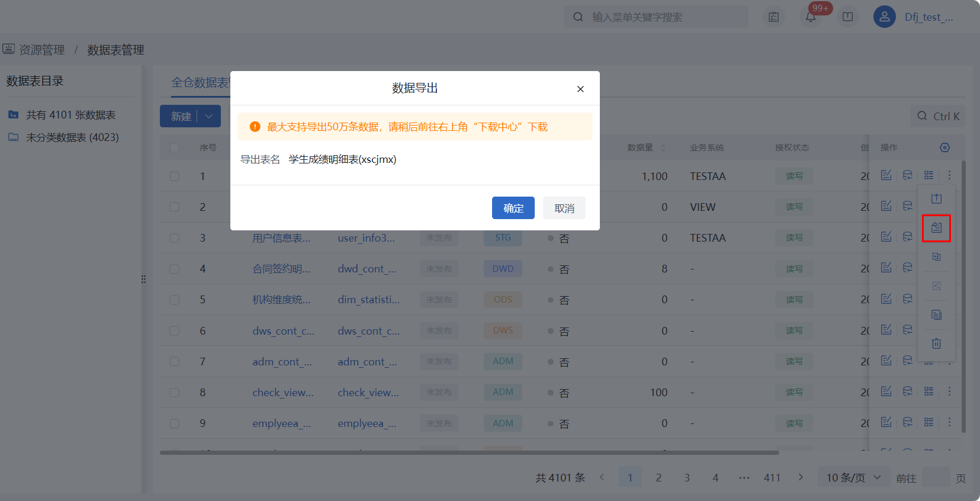980x501 pixels.
Task: Open column settings gear icon in table header
Action: [x=944, y=147]
